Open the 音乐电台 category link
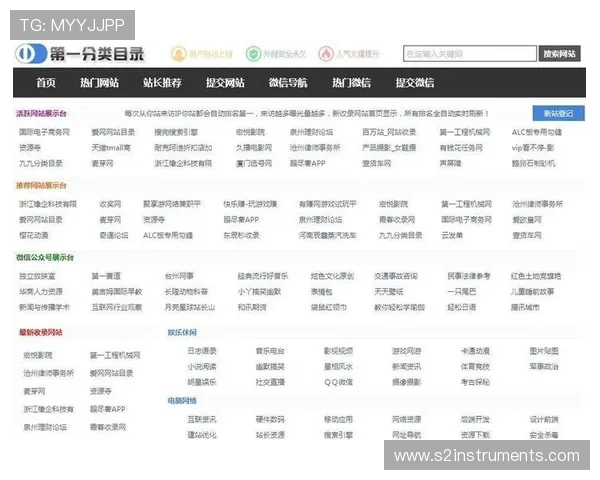This screenshot has width=600, height=480. click(270, 351)
